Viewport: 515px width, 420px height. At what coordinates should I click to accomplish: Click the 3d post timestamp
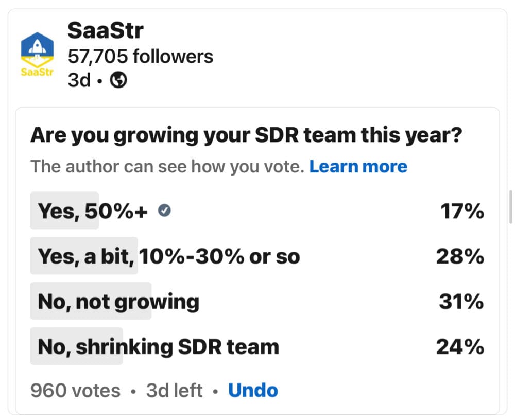[79, 80]
